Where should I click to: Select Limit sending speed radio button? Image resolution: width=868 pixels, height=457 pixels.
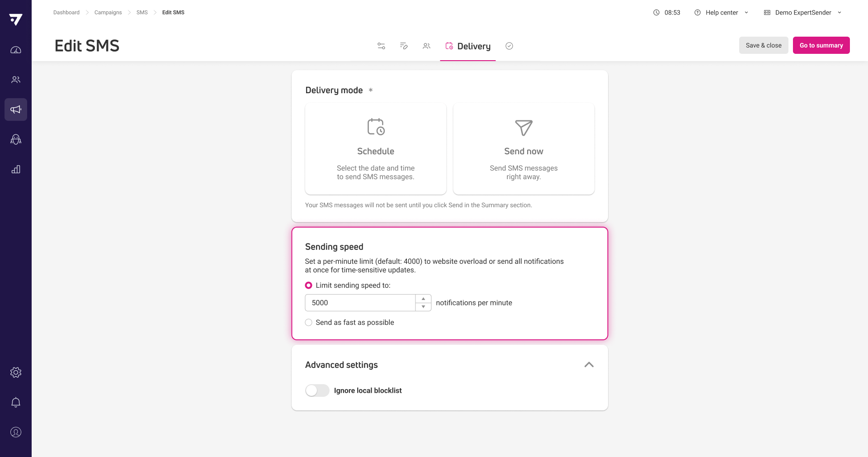click(x=308, y=286)
